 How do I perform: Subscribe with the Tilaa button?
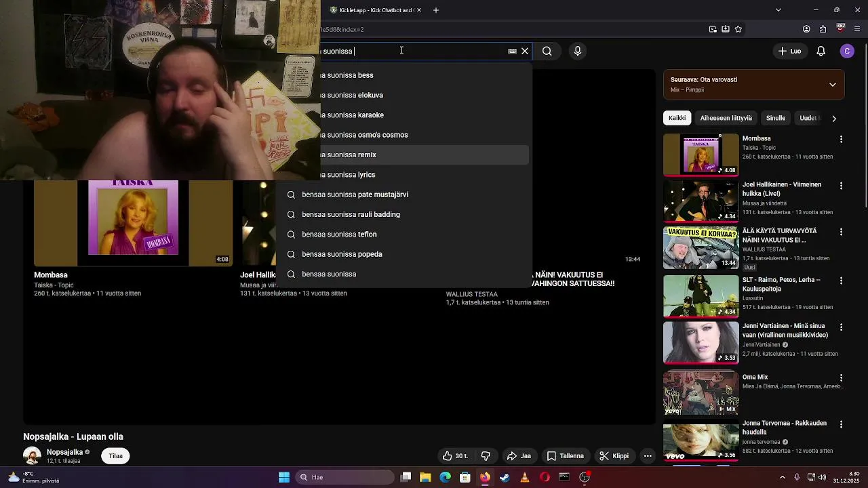(x=116, y=456)
